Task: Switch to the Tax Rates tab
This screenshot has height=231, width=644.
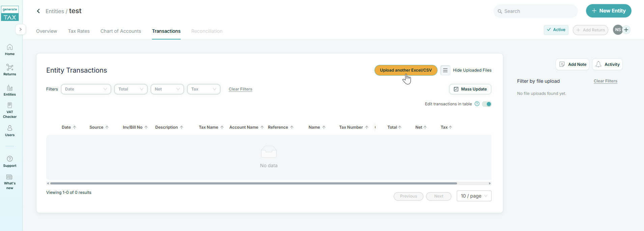Action: pyautogui.click(x=79, y=31)
